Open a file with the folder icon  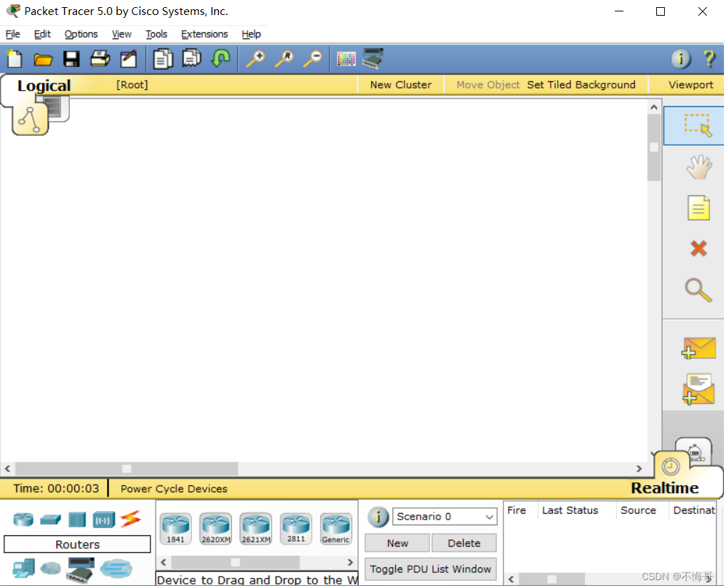pyautogui.click(x=43, y=60)
